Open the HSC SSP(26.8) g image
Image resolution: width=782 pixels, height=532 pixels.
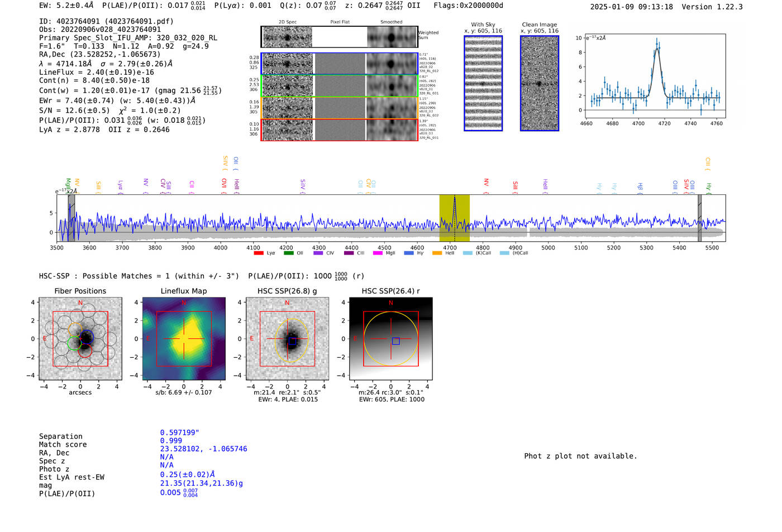(x=288, y=339)
